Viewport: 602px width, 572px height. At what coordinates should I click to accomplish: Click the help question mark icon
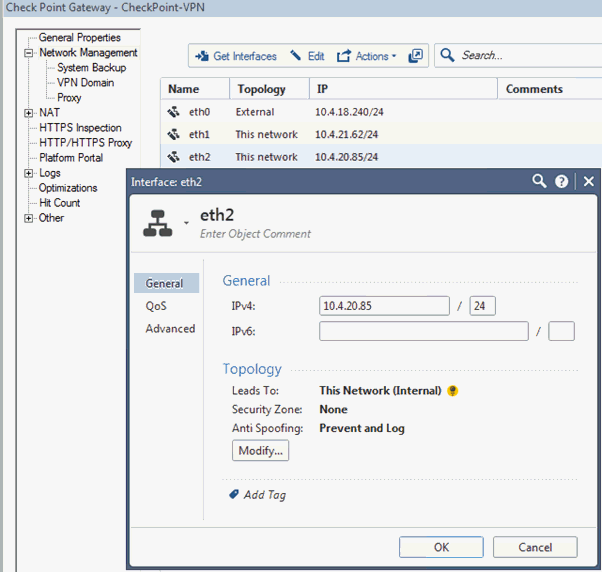click(x=562, y=181)
